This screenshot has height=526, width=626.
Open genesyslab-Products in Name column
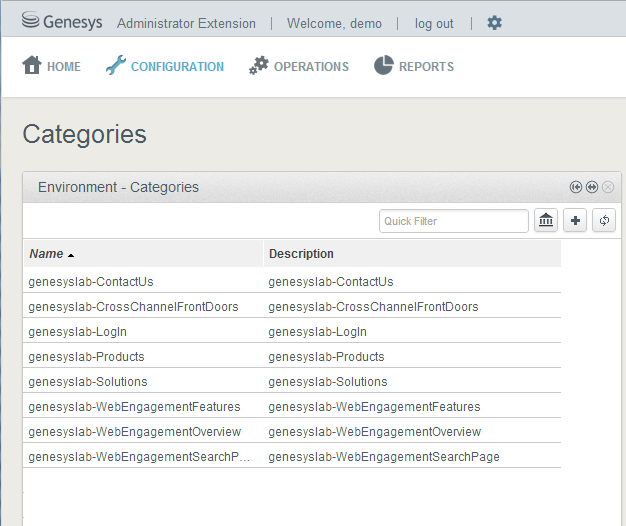point(86,357)
